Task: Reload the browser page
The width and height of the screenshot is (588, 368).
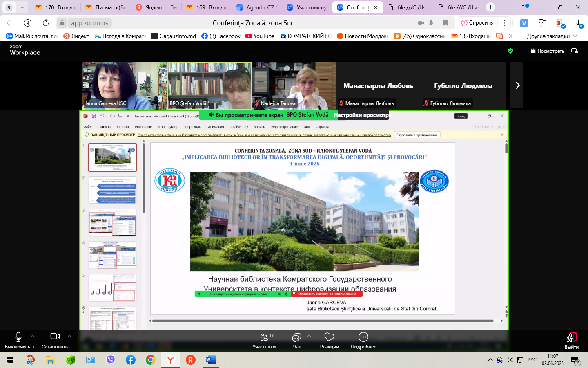Action: pos(46,23)
